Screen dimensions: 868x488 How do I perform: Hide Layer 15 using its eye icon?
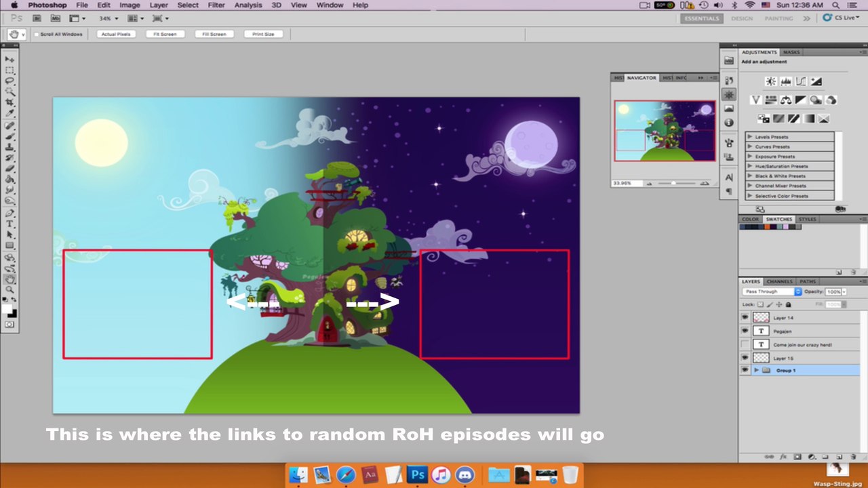[745, 357]
